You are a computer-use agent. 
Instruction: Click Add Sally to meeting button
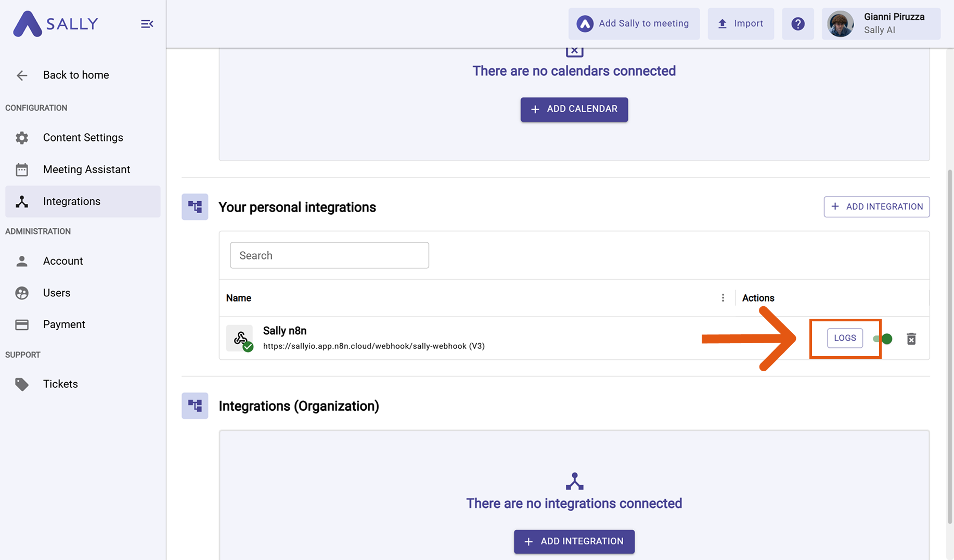[x=634, y=24]
